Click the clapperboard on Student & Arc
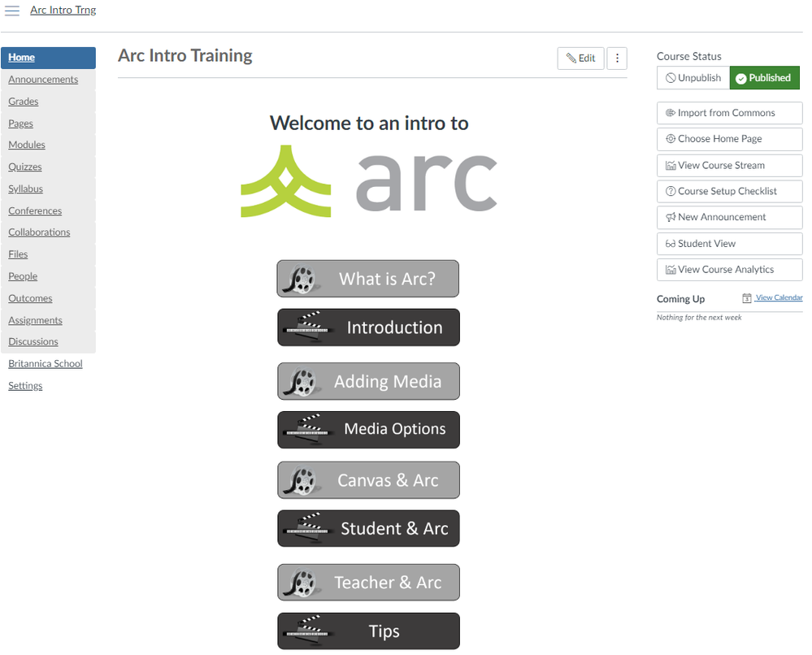 pos(310,529)
